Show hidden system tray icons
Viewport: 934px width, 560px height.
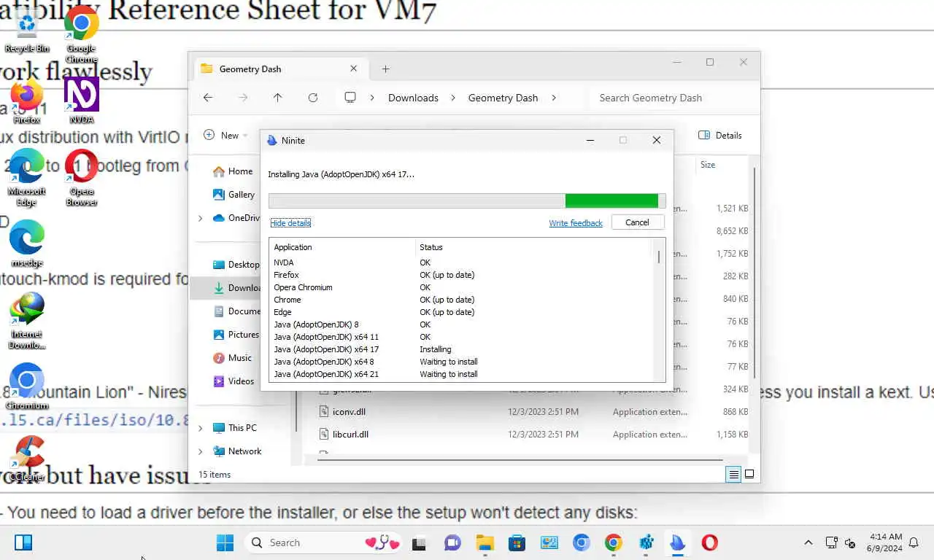click(x=808, y=542)
